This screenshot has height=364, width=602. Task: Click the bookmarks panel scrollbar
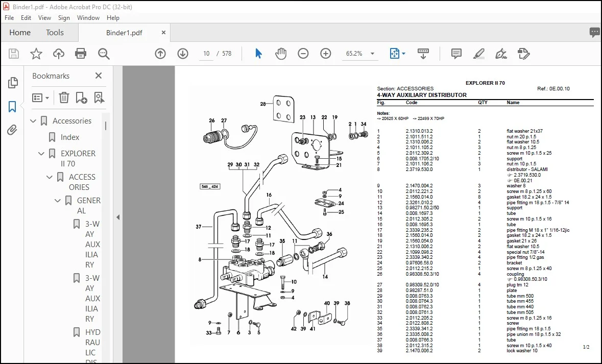(106, 126)
